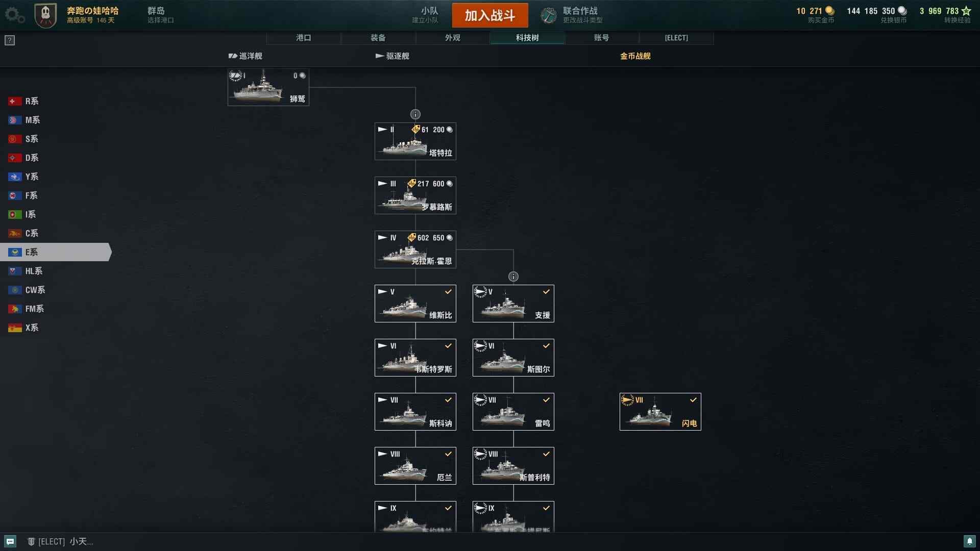Select the 狮鹫 tier I cruiser
The height and width of the screenshot is (551, 980).
pos(268,87)
